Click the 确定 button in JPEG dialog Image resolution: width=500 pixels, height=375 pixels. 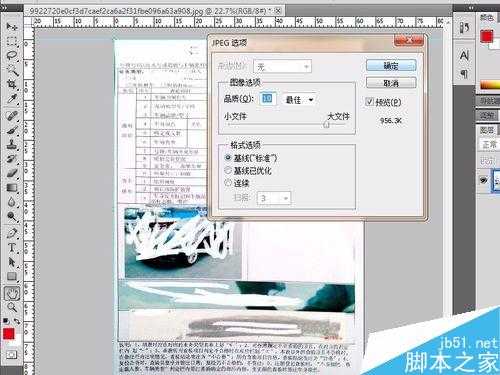pos(391,65)
